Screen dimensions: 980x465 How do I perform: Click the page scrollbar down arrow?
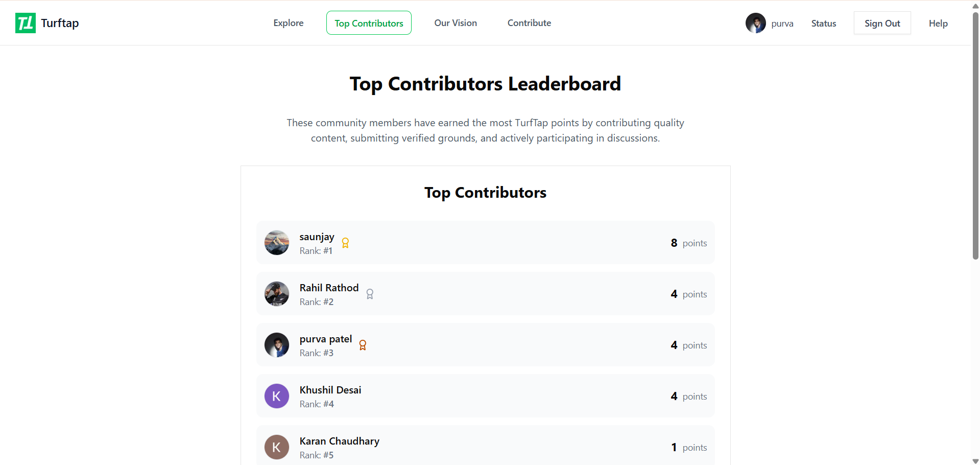(975, 461)
